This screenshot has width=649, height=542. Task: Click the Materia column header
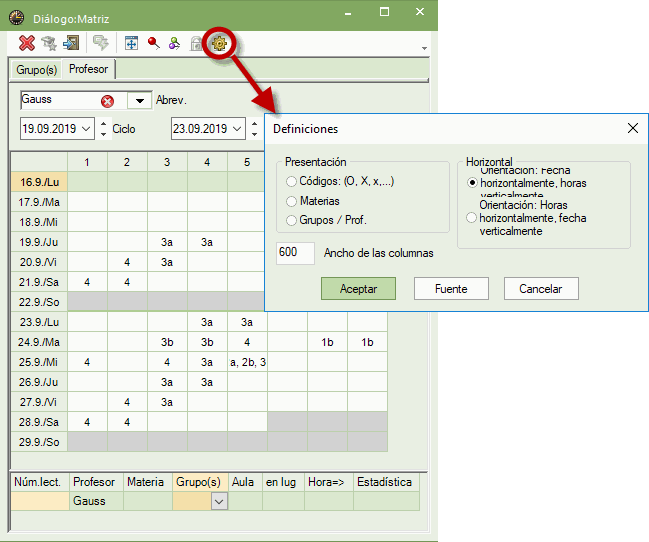tap(148, 482)
